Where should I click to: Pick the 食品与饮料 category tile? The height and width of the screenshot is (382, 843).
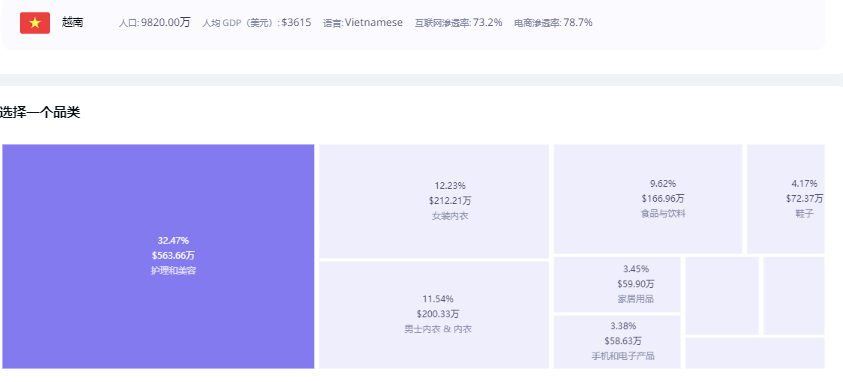pos(648,199)
